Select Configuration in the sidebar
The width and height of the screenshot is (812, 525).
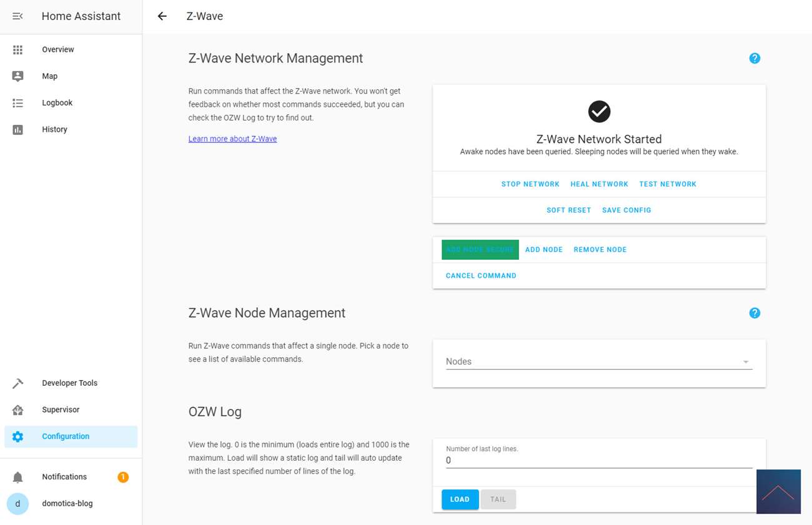(66, 436)
